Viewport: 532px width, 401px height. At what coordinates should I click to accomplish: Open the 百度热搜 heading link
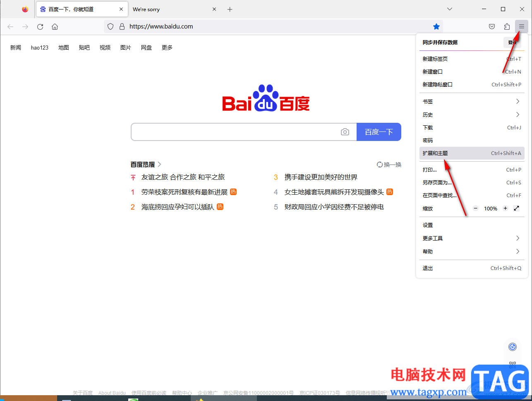(x=146, y=165)
